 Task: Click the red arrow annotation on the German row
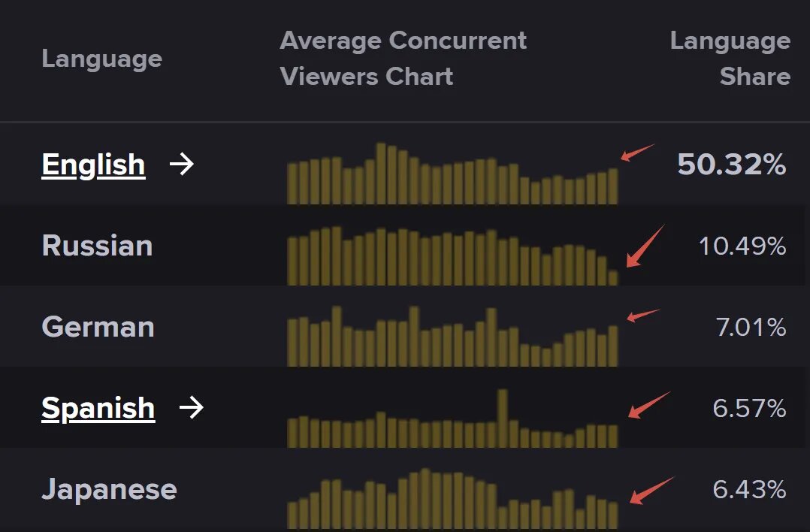[642, 316]
